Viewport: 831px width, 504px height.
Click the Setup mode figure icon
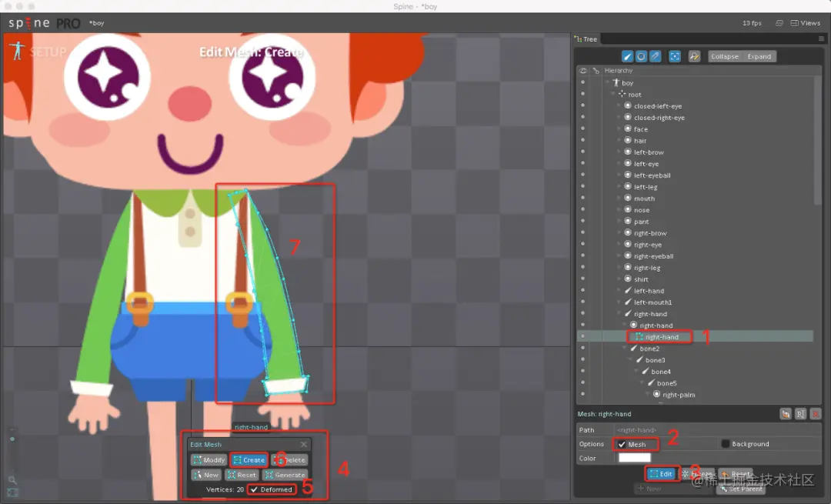[x=18, y=51]
